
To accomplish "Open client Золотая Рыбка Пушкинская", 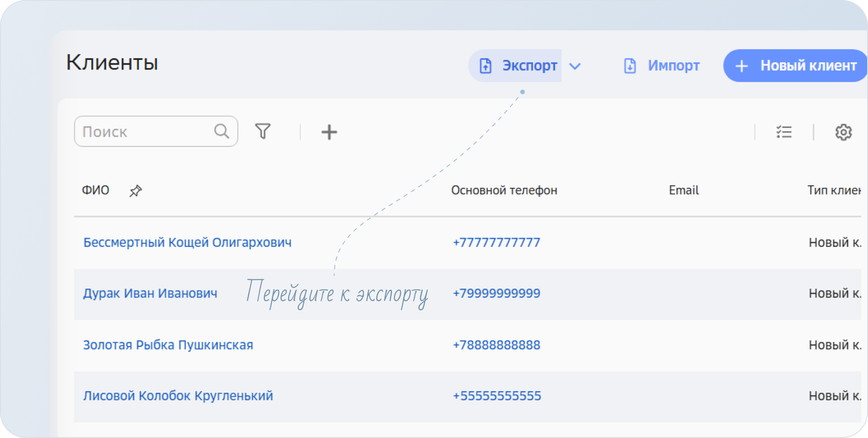I will 168,345.
